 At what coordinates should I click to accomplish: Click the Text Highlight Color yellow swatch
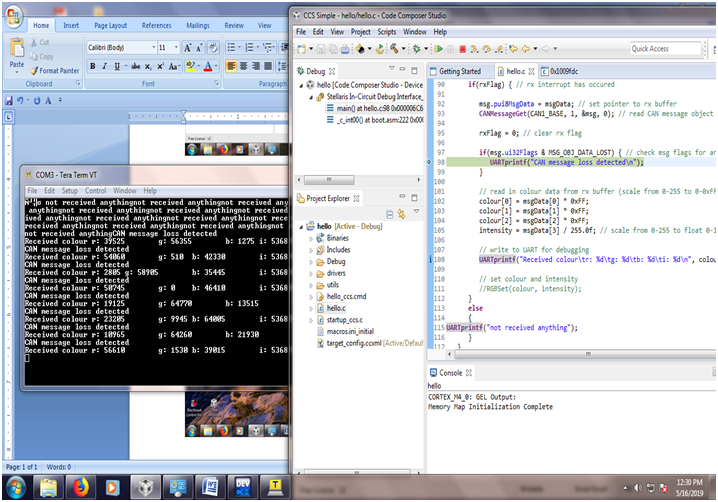tap(190, 66)
